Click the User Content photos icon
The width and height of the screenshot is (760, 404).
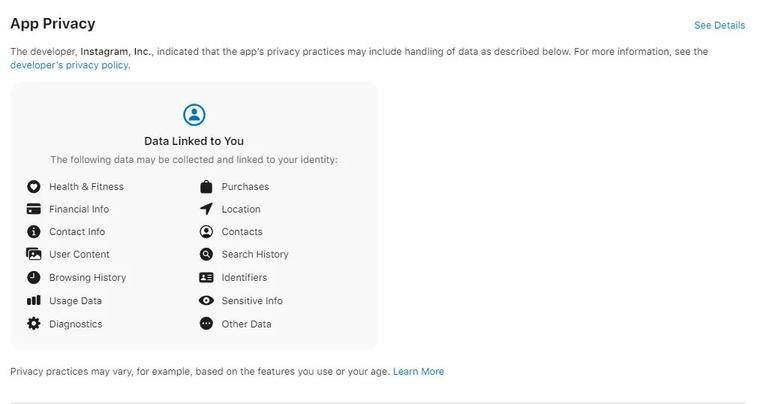point(33,254)
